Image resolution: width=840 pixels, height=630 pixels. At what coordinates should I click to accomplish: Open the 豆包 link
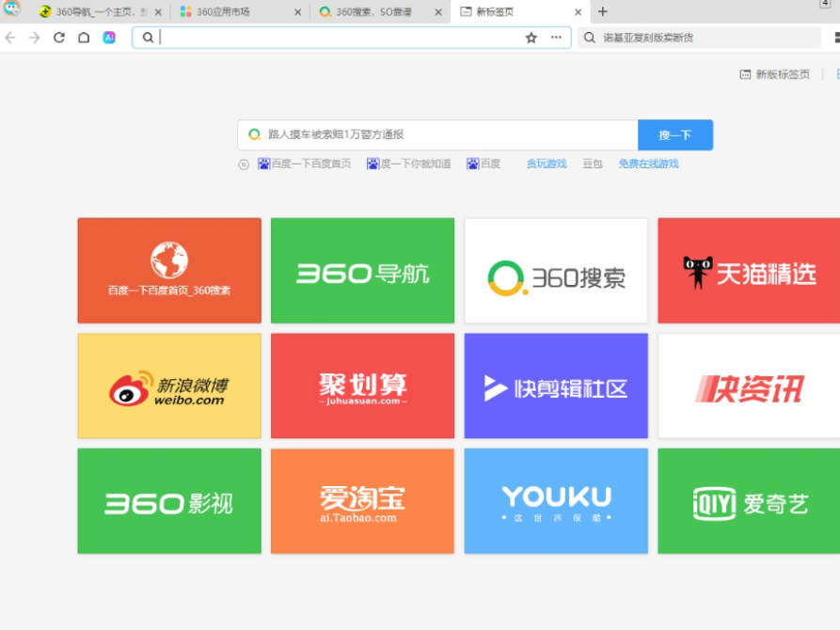pos(592,164)
